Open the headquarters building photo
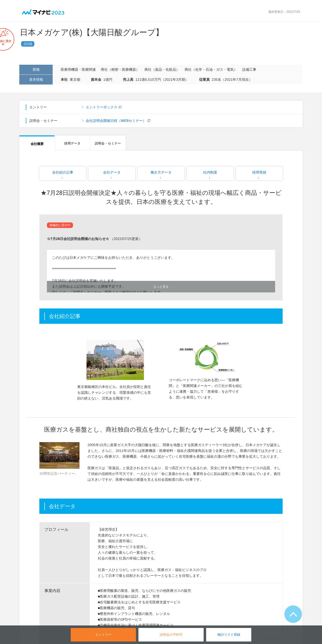This screenshot has height=644, width=322. [x=115, y=360]
